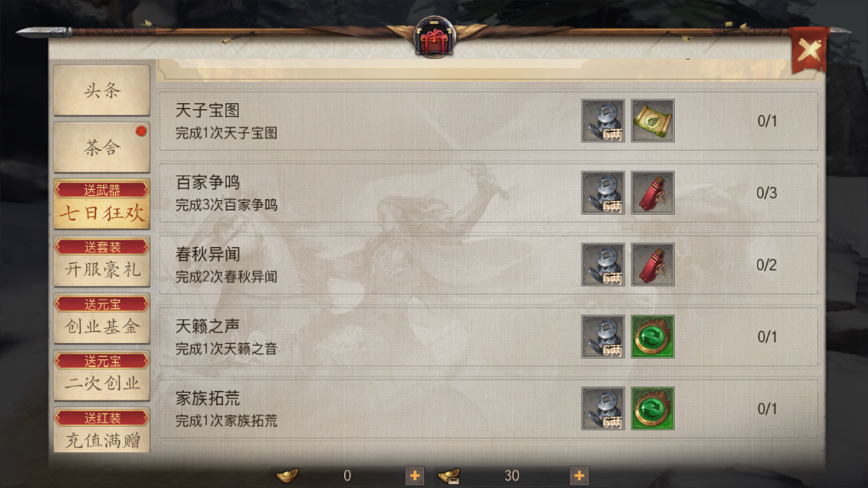
Task: Add gold ingots with the plus button
Action: pyautogui.click(x=415, y=475)
